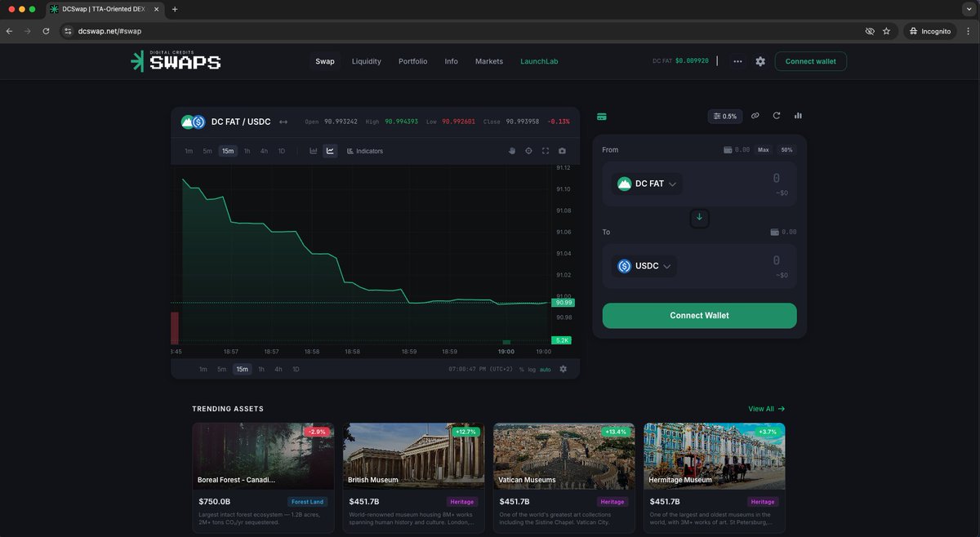980x537 pixels.
Task: Copy the swap pair link icon
Action: pos(755,116)
